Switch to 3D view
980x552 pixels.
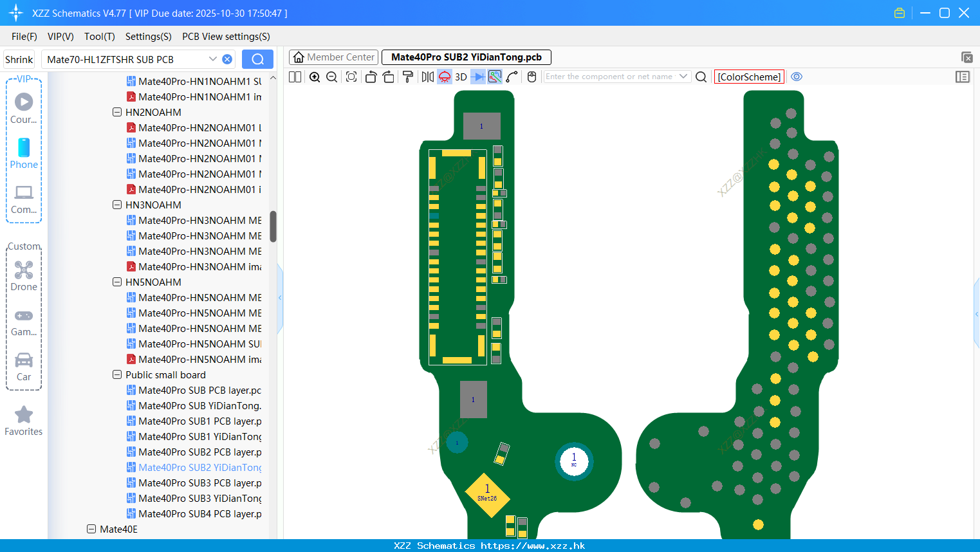click(x=461, y=77)
